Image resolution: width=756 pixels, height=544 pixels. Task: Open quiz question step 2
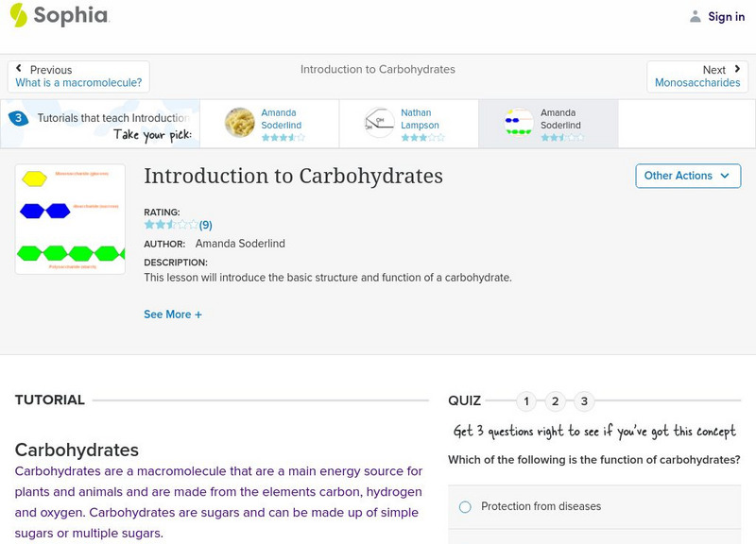[556, 401]
